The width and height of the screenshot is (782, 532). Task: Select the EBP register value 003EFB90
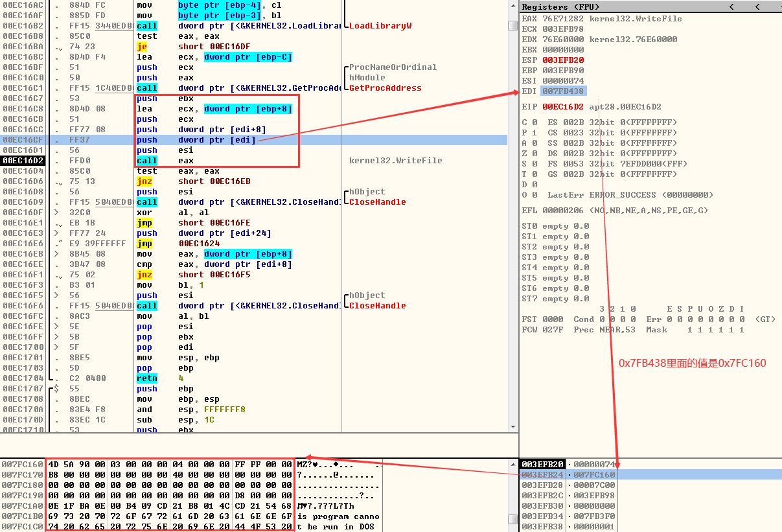[563, 71]
